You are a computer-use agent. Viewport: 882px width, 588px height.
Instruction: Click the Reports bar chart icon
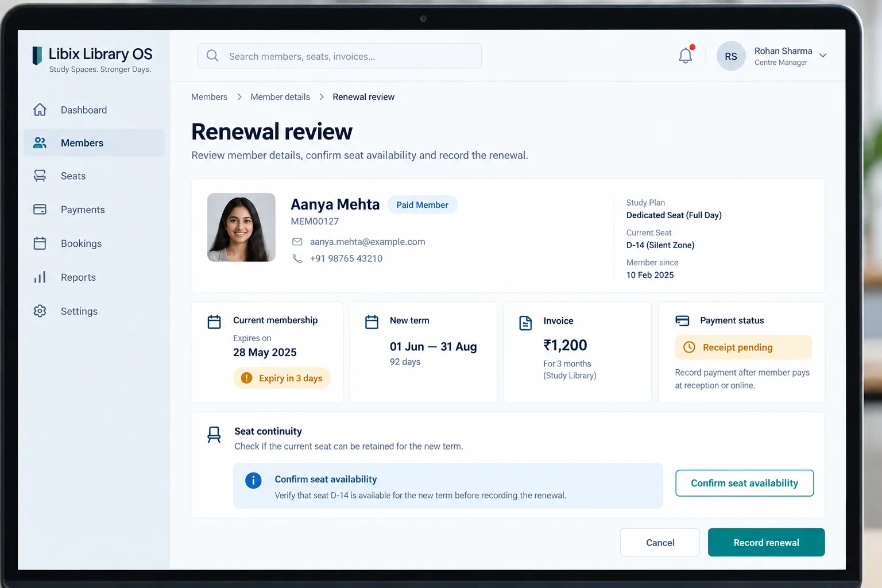click(40, 277)
